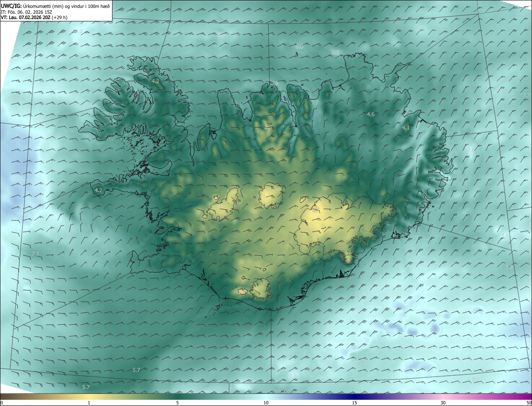Click colorbar tick label 50
532x406 pixels.
pyautogui.click(x=529, y=403)
